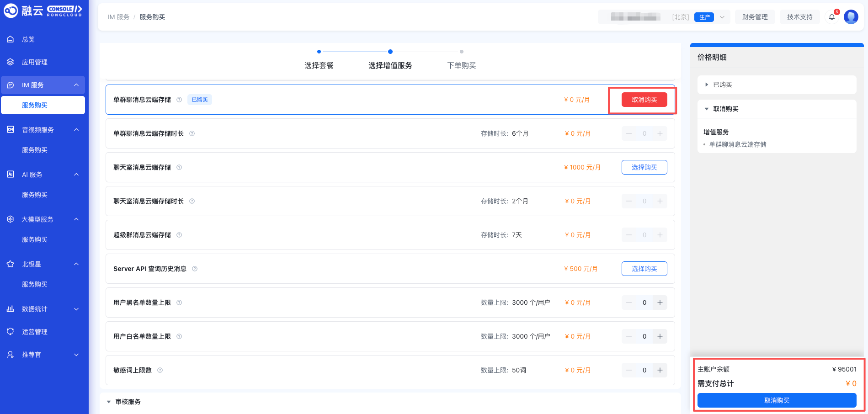Click help icon beside 聊天室消息云端存储时长

[192, 201]
